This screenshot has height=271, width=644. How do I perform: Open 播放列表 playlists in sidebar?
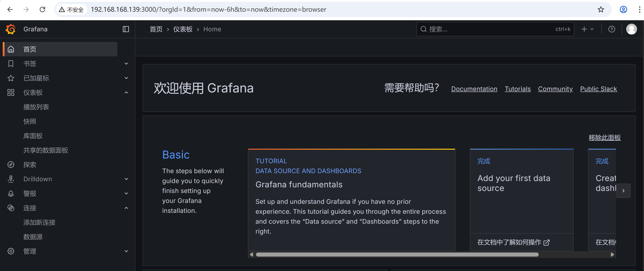[x=36, y=107]
